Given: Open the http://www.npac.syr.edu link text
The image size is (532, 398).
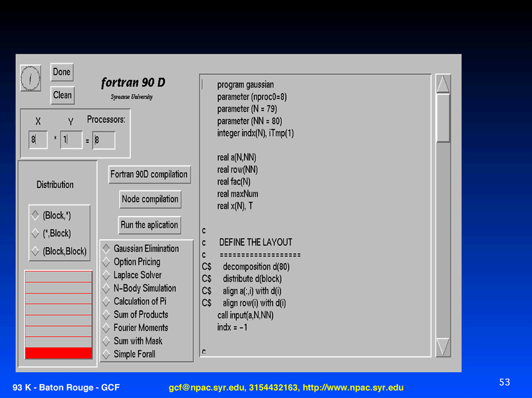Looking at the screenshot, I should (x=353, y=387).
